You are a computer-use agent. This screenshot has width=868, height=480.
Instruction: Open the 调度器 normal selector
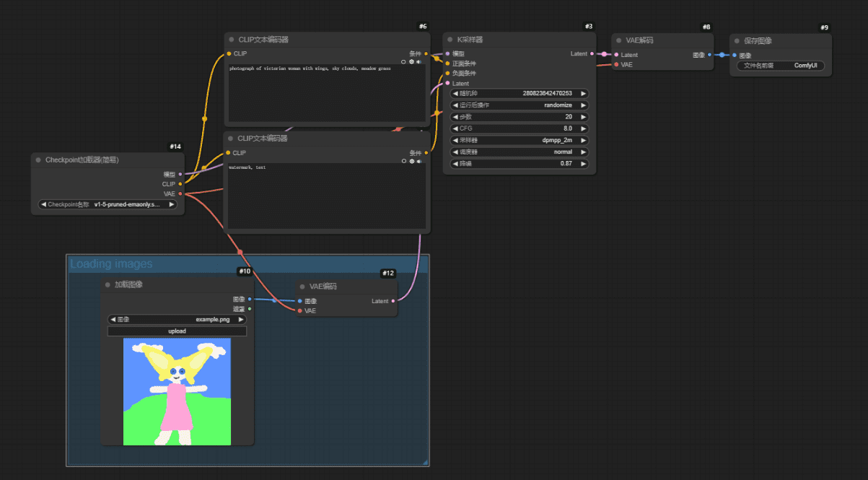pos(520,152)
